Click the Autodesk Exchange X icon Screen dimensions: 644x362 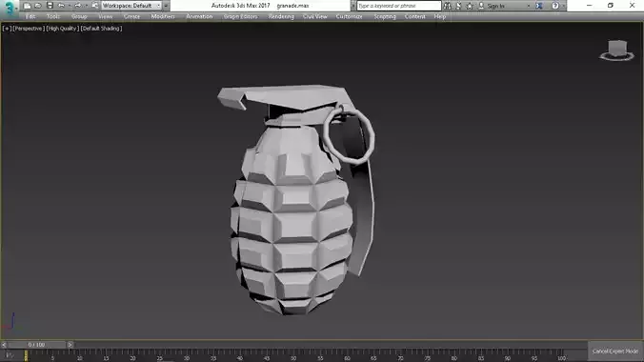coord(539,6)
